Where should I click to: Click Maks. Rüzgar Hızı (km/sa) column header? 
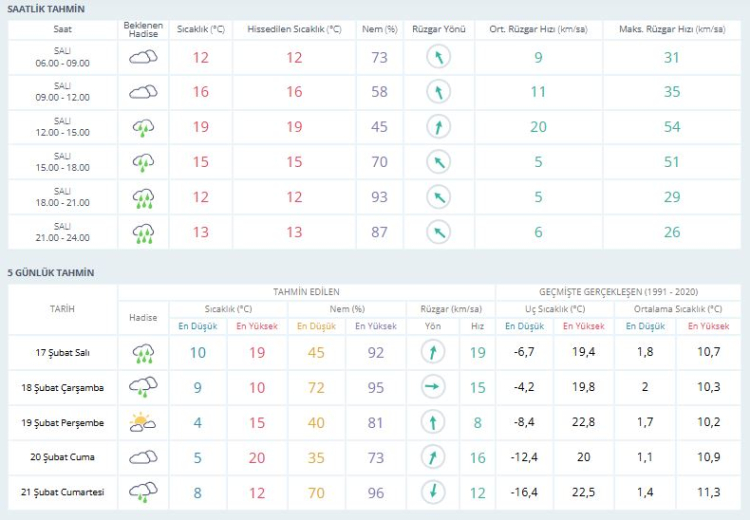(x=672, y=29)
